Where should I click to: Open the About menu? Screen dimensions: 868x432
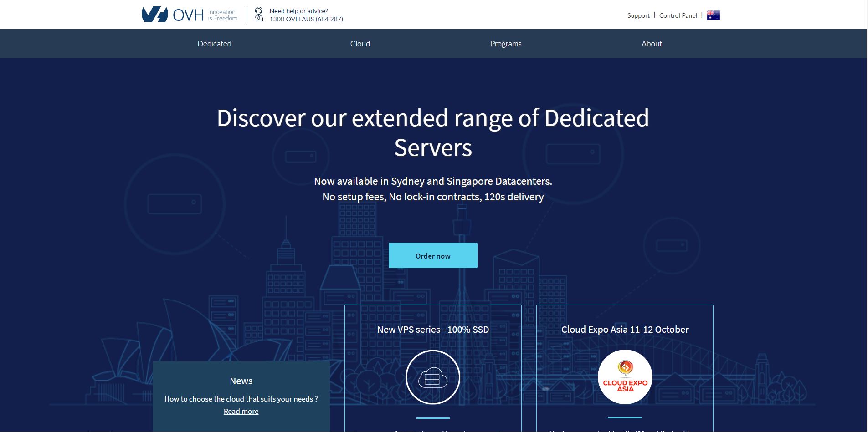652,44
